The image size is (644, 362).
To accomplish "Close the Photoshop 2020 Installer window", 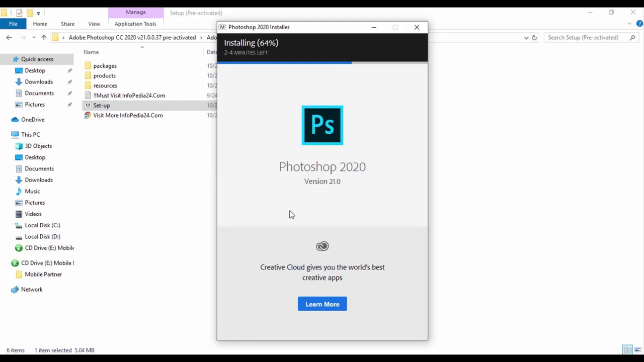I will click(417, 27).
